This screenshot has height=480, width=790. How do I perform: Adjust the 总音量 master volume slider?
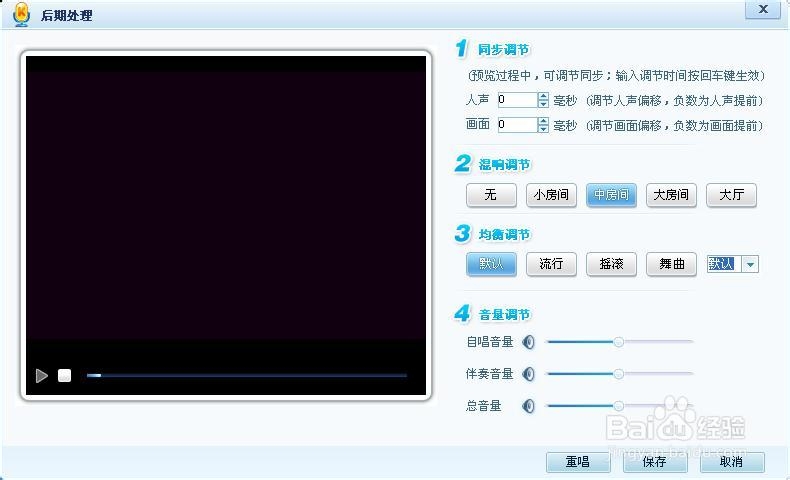(620, 405)
